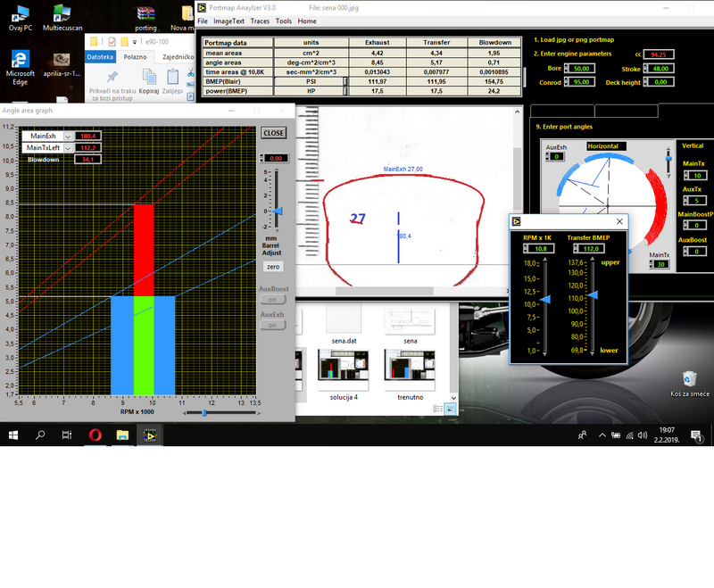This screenshot has height=588, width=714.
Task: Select the Horizontal label in port angles
Action: 606,146
